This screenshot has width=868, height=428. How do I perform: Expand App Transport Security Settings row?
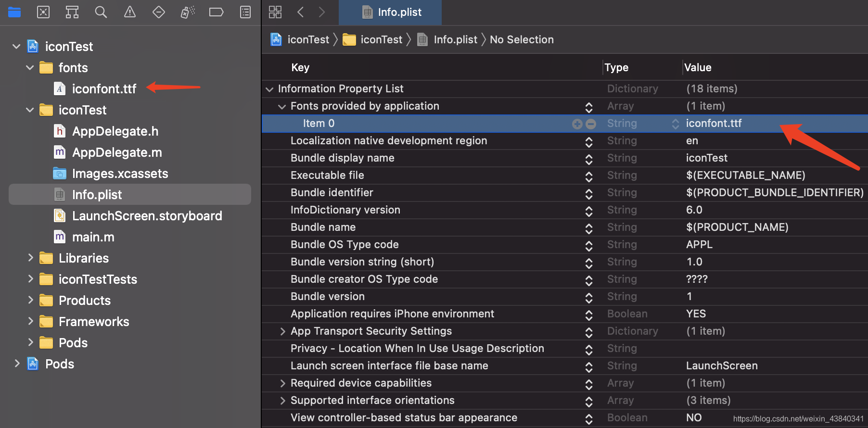[x=283, y=331]
